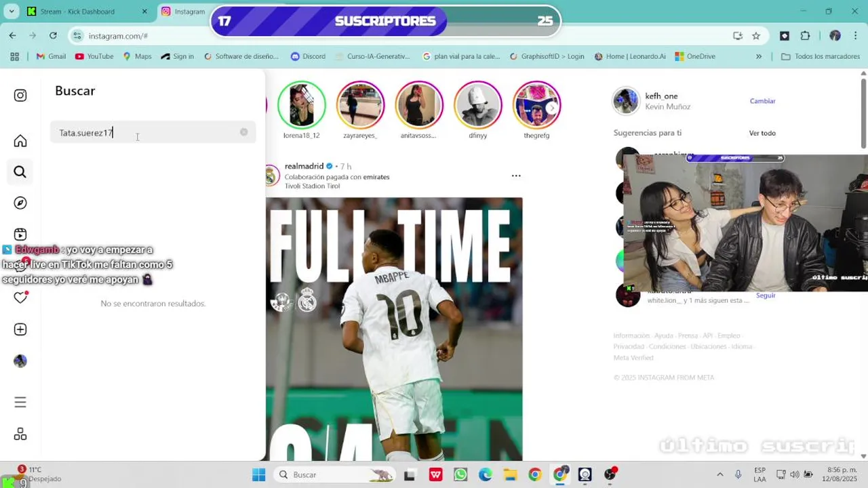This screenshot has width=868, height=488.
Task: Open Gmail bookmark
Action: (51, 56)
